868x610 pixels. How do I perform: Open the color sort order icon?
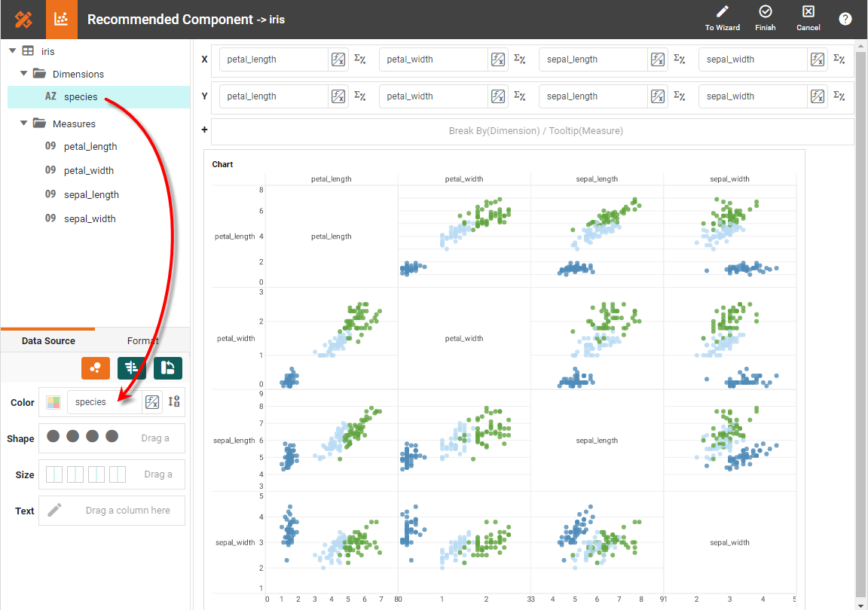(x=174, y=401)
